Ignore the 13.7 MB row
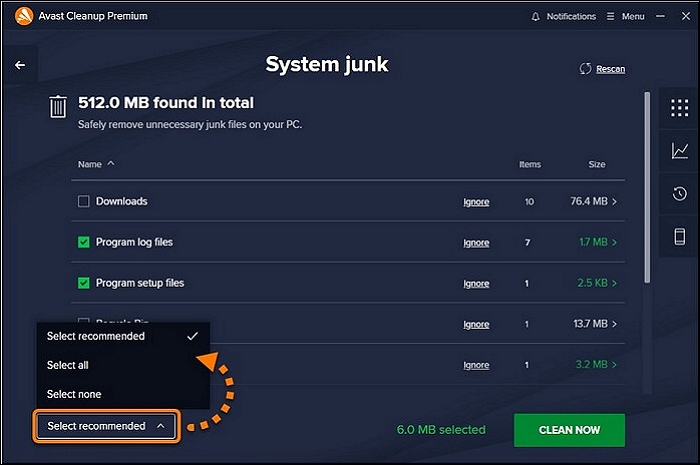The height and width of the screenshot is (465, 700). click(476, 324)
